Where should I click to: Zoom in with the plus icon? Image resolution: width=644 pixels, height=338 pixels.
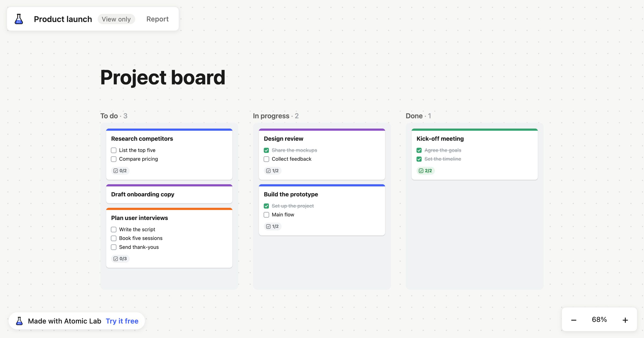tap(625, 320)
